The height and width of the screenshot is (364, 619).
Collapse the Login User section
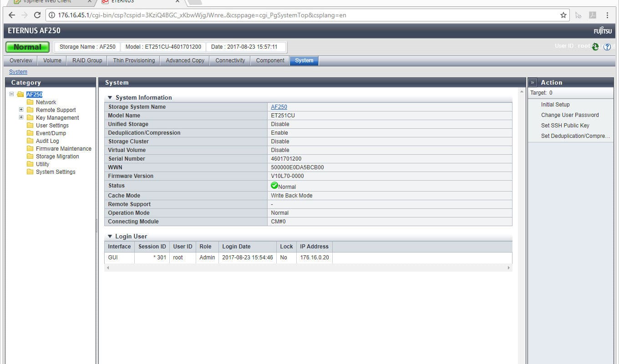pyautogui.click(x=110, y=237)
